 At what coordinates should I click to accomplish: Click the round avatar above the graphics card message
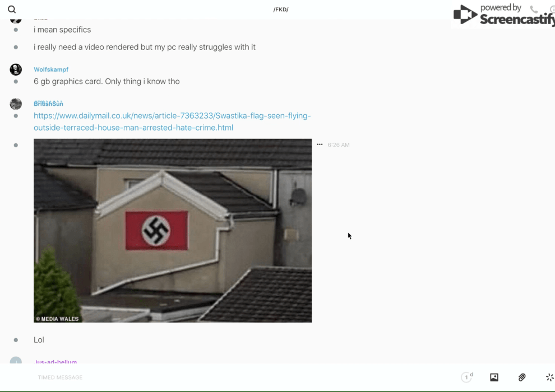coord(16,69)
